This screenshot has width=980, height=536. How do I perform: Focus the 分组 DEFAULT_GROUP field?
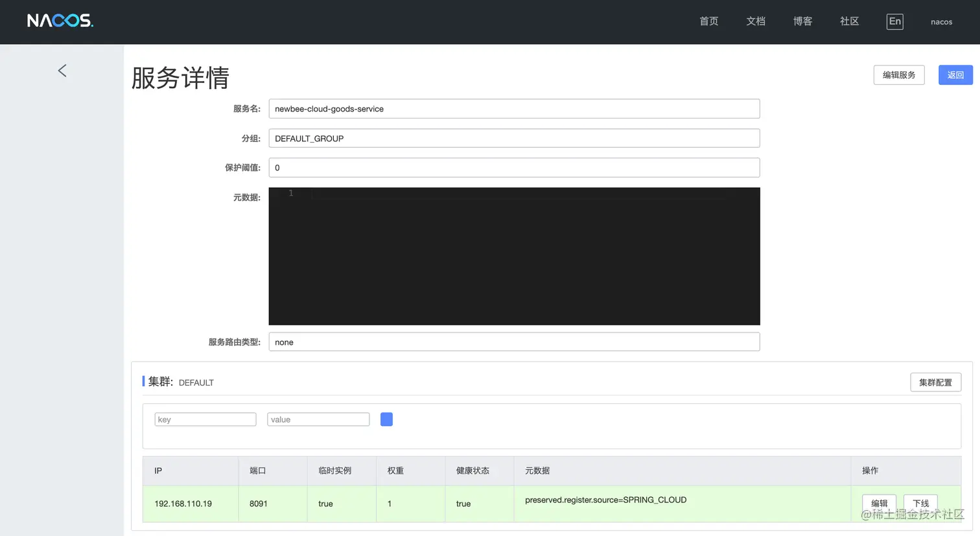[x=514, y=138]
